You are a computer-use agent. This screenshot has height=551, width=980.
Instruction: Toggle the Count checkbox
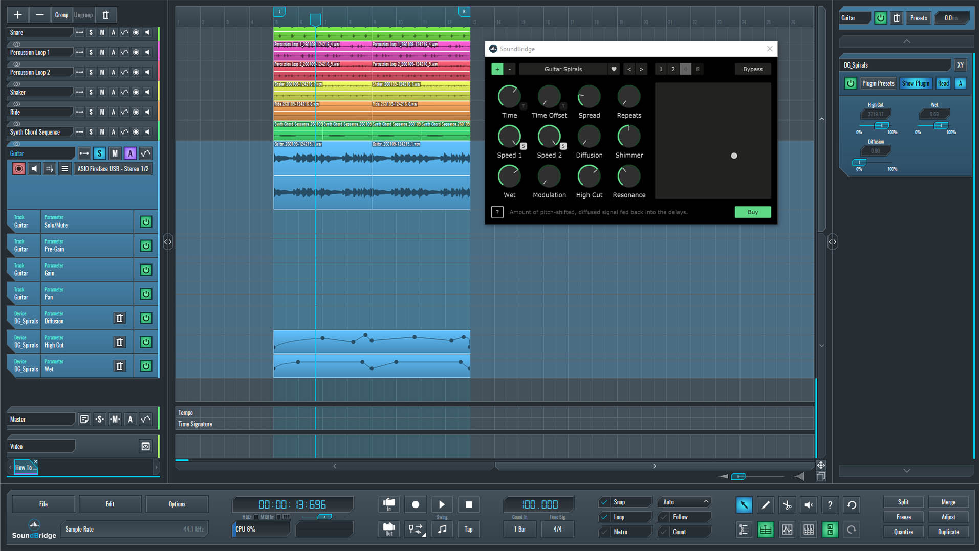click(x=664, y=532)
